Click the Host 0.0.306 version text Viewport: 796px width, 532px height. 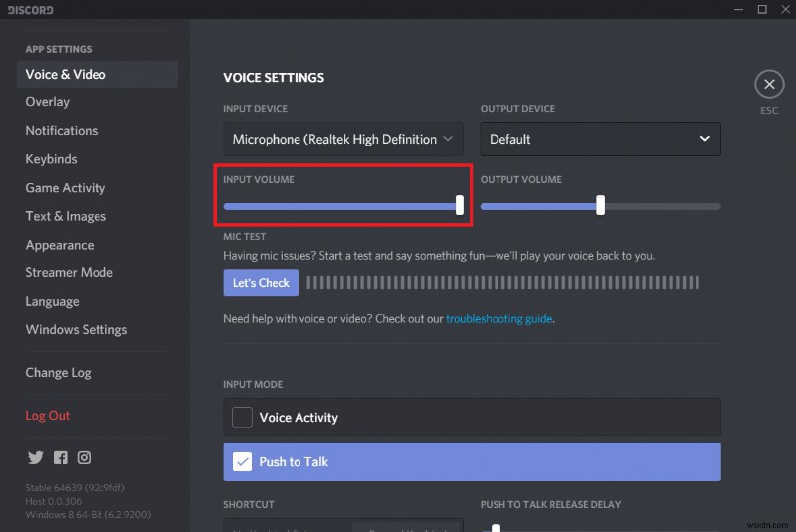(54, 501)
